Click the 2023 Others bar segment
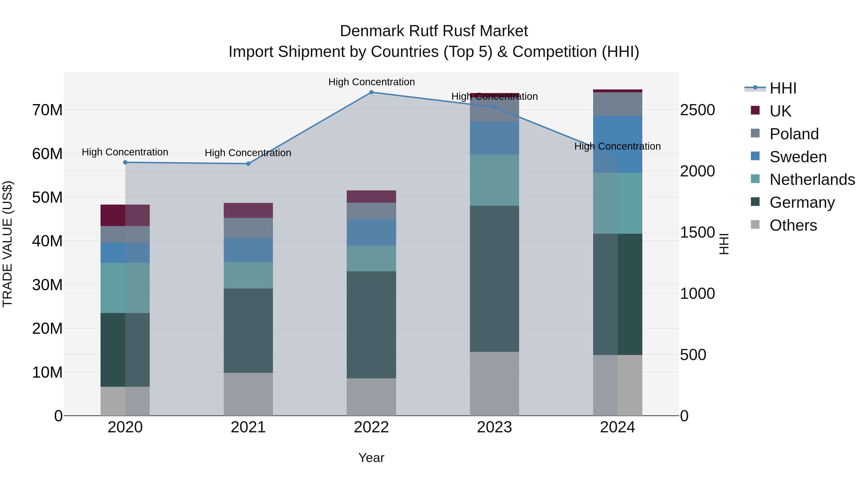 click(494, 384)
